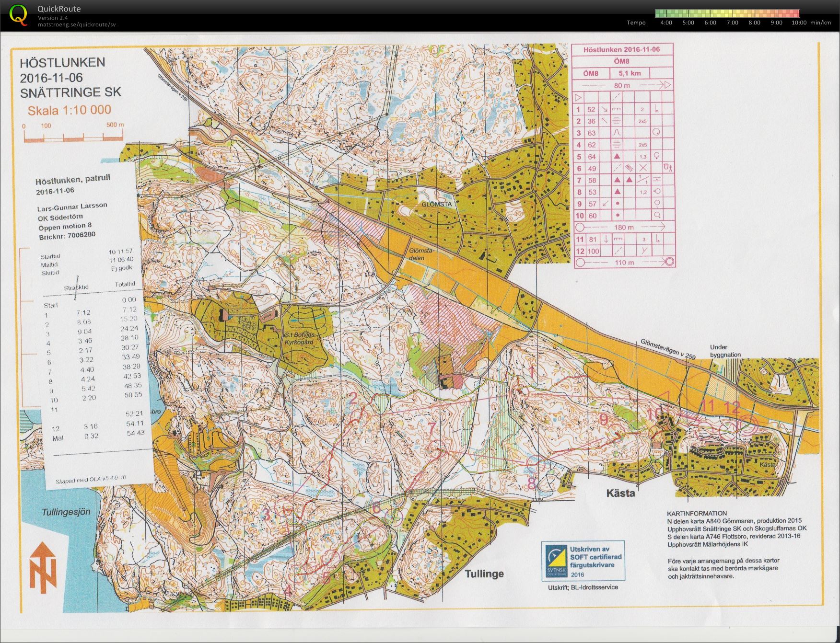Open the matstroeng.se/quickroute/sv link
840x643 pixels.
(x=77, y=25)
